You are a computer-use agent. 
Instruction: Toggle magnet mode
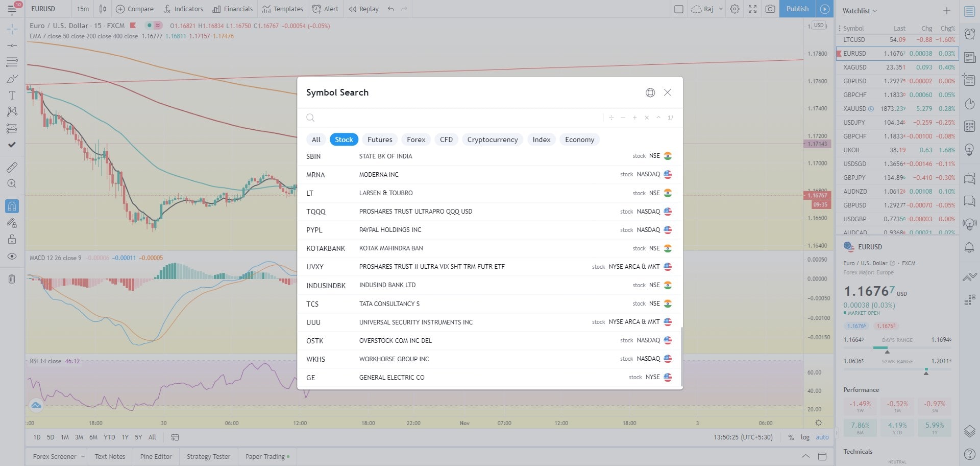click(x=12, y=206)
